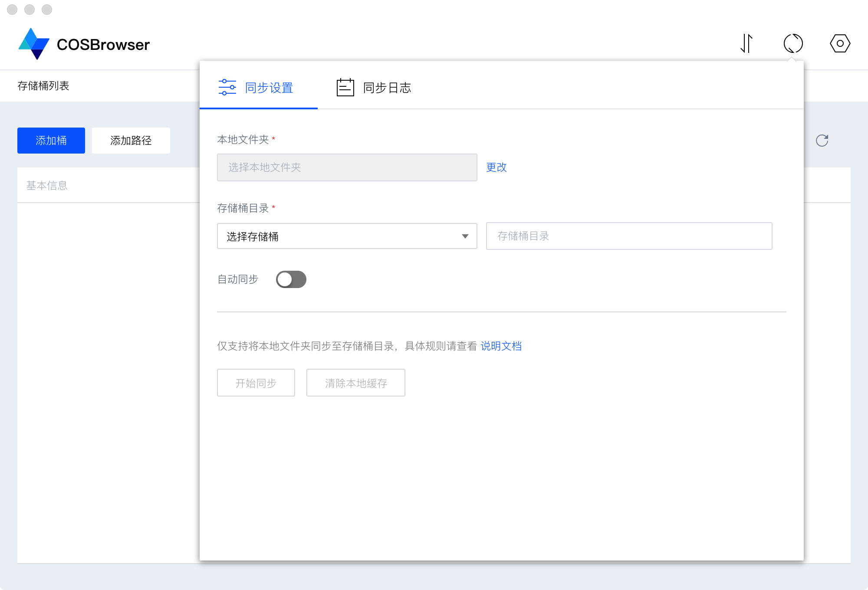Click 更改 to change the local folder
868x590 pixels.
[x=497, y=167]
